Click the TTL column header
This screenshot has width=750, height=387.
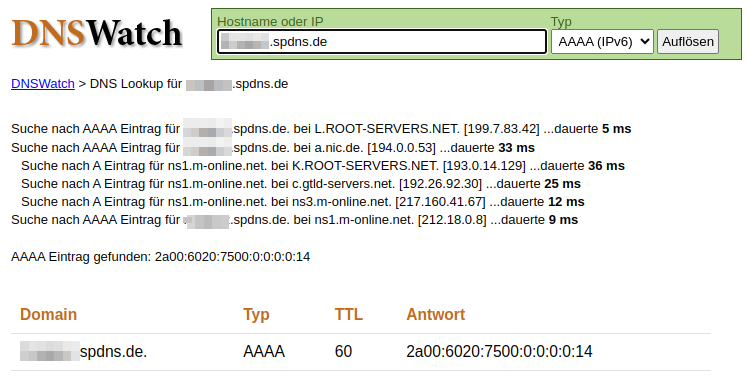tap(349, 314)
